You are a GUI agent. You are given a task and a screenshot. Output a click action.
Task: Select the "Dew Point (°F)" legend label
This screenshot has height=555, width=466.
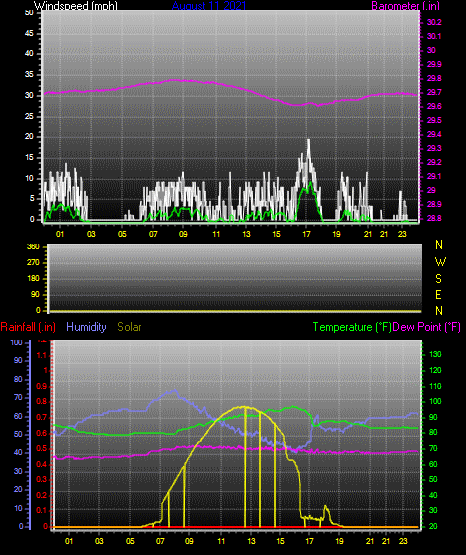pos(426,327)
